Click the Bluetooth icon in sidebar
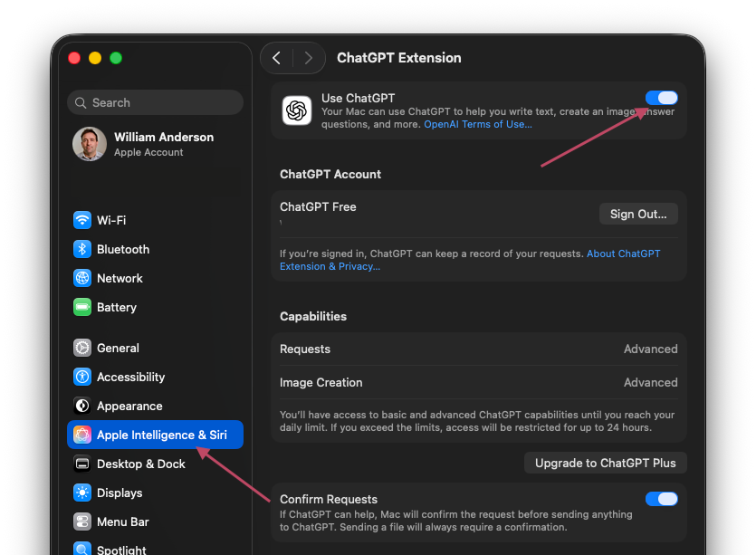Image resolution: width=756 pixels, height=555 pixels. pyautogui.click(x=82, y=249)
